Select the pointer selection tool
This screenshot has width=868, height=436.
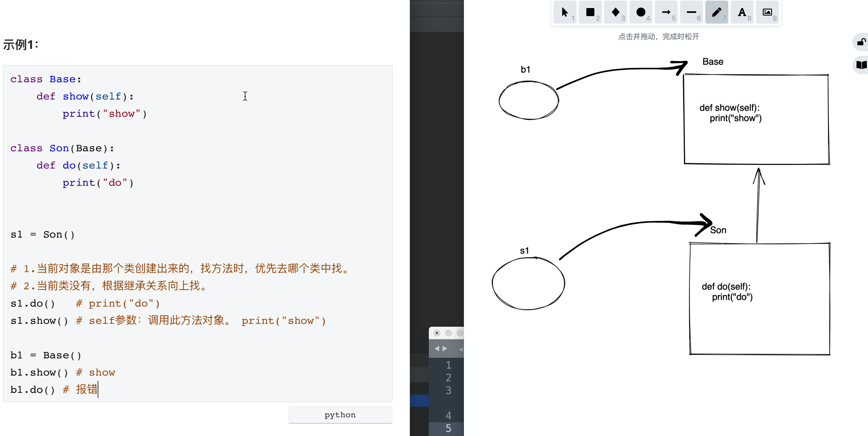coord(564,12)
